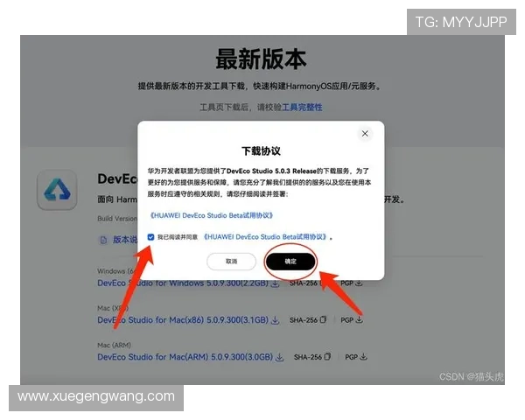Click the document icon beside 版本说明
Screen dimensions: 525x420
coord(103,240)
